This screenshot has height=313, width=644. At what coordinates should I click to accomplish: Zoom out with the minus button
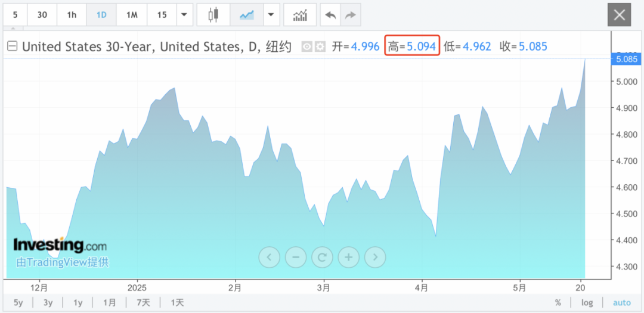pyautogui.click(x=296, y=258)
